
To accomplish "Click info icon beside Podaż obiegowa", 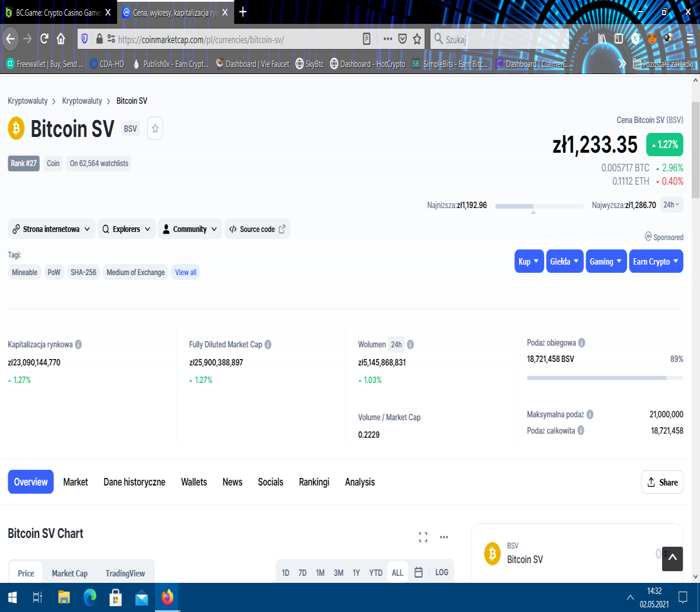I will [582, 343].
